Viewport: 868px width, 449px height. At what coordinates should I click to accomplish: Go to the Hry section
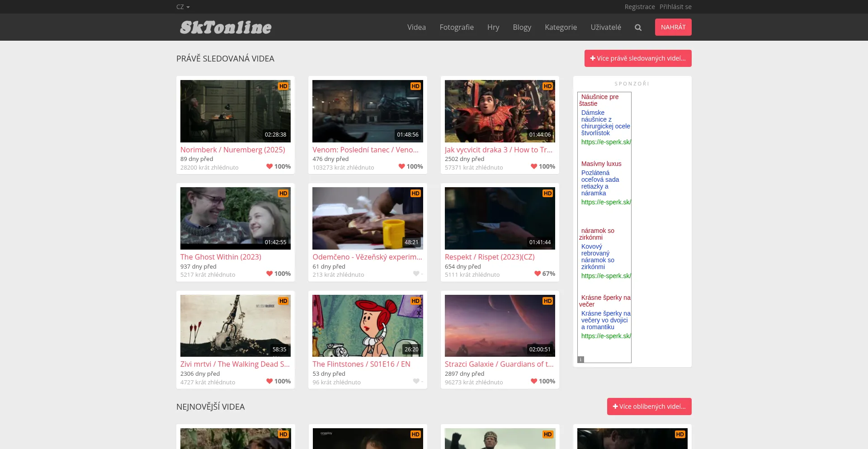click(x=493, y=27)
